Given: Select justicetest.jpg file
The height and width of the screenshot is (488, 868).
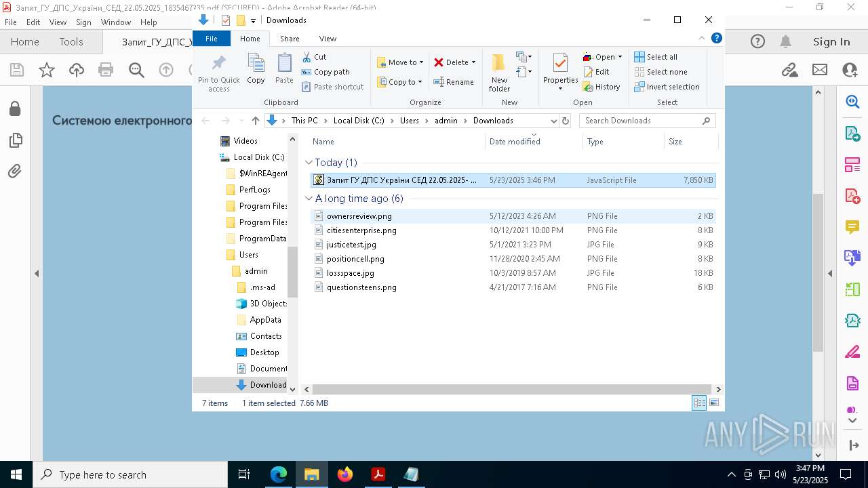Looking at the screenshot, I should [x=513, y=245].
